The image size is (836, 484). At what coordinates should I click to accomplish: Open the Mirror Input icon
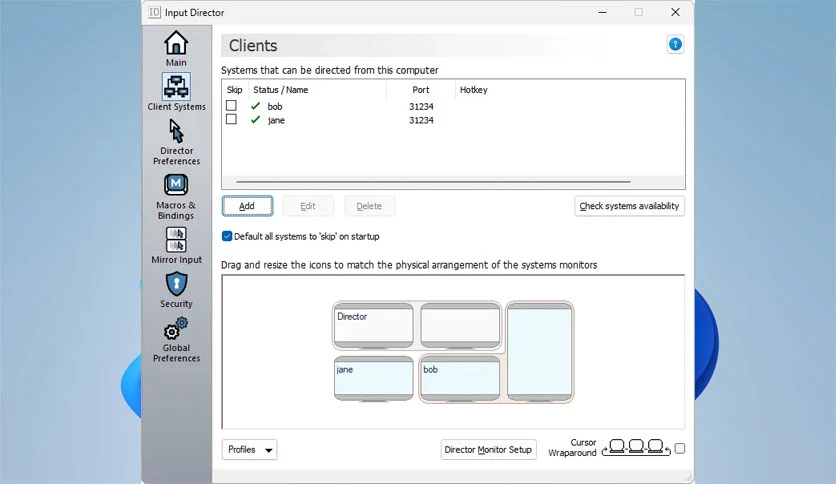pos(176,239)
